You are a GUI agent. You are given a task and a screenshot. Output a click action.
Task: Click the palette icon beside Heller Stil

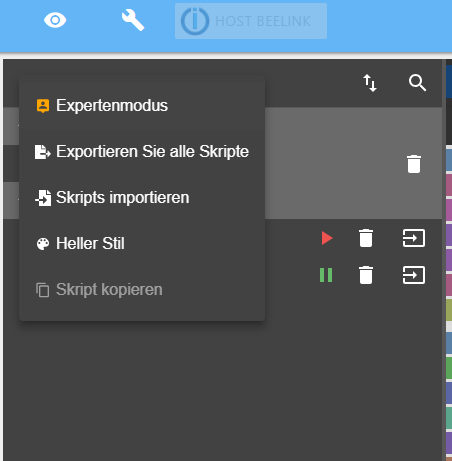(x=43, y=244)
